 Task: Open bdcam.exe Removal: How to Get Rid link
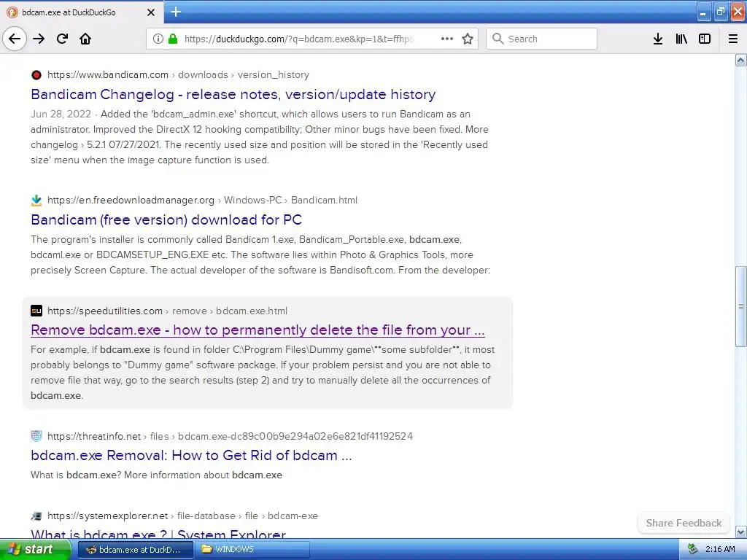[192, 455]
